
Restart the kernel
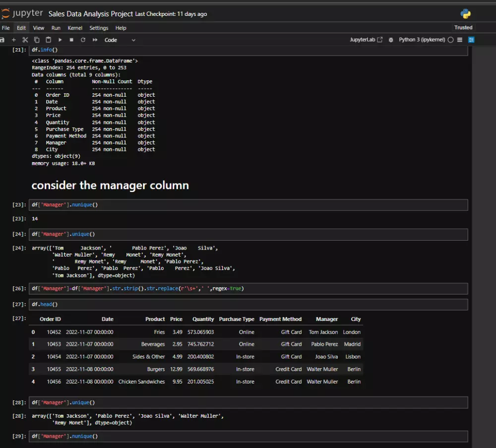tap(83, 40)
